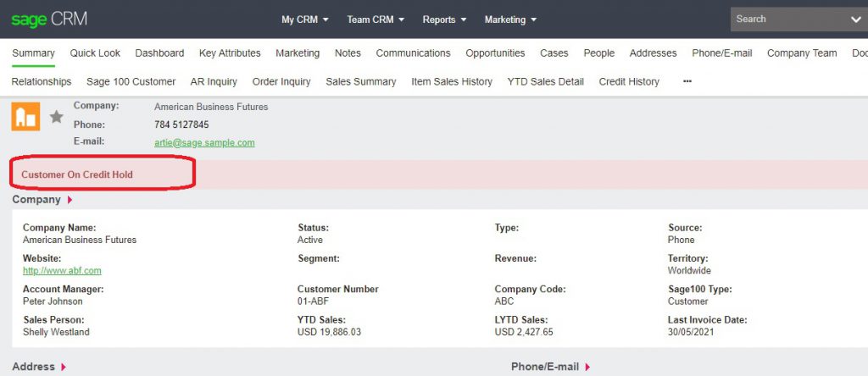Click American Business Futures in the header
The image size is (868, 376).
click(x=211, y=107)
